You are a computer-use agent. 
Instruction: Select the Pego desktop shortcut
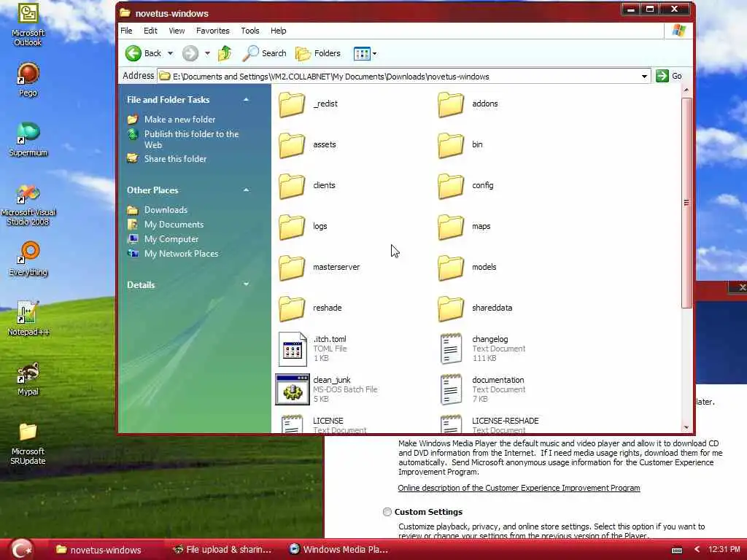pos(28,80)
